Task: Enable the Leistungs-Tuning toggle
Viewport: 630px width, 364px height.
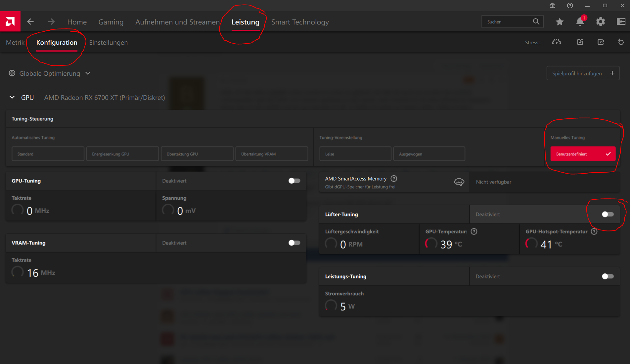Action: point(607,276)
